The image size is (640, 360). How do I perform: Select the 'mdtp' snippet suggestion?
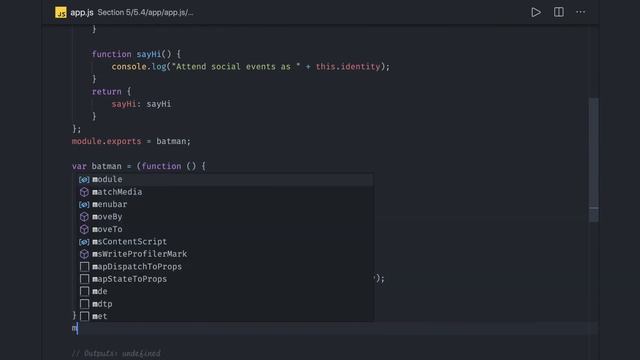coord(225,304)
